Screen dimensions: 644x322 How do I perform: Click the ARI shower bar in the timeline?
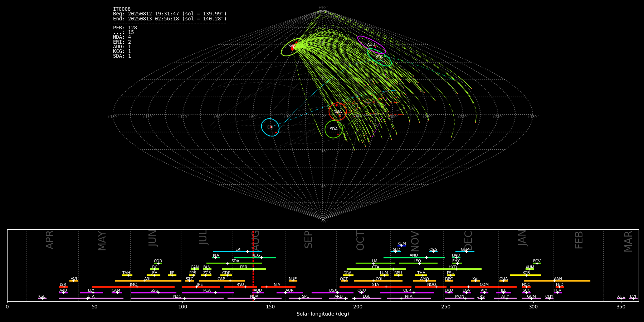pos(148,281)
